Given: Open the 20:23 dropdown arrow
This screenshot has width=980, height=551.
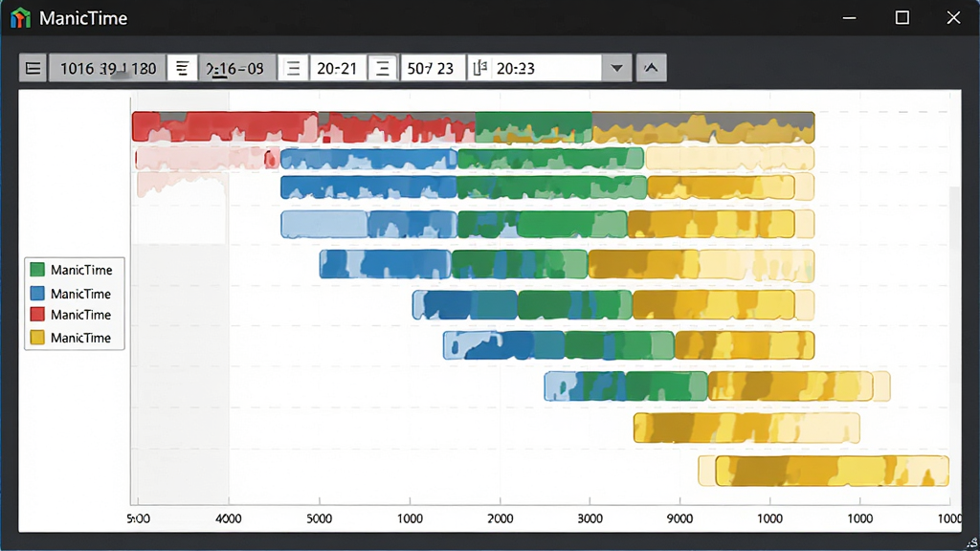Looking at the screenshot, I should coord(617,68).
